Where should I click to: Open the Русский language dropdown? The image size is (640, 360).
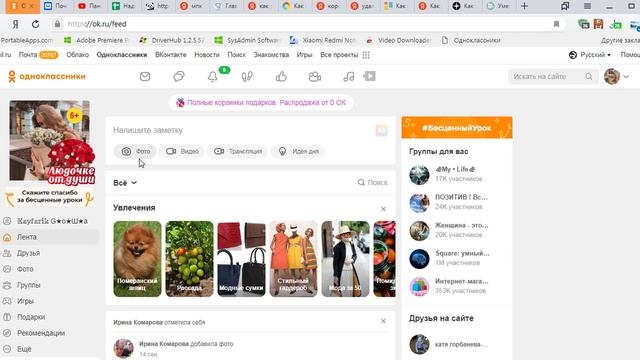[590, 55]
